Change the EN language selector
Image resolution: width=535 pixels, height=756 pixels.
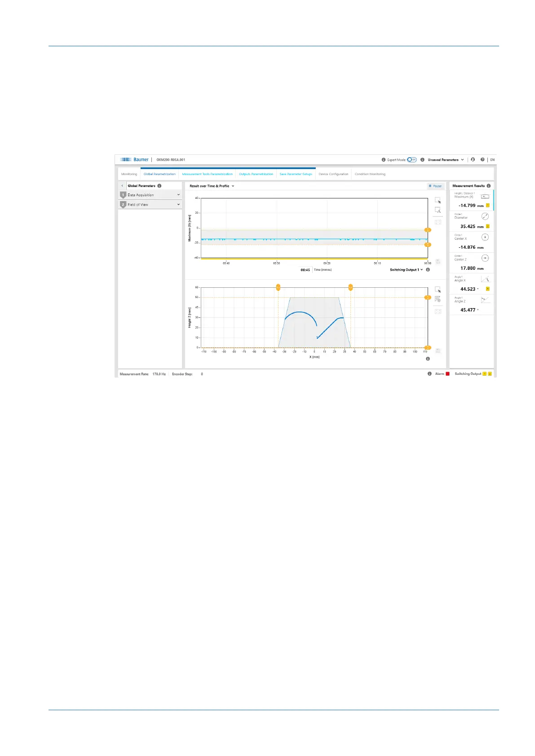492,160
